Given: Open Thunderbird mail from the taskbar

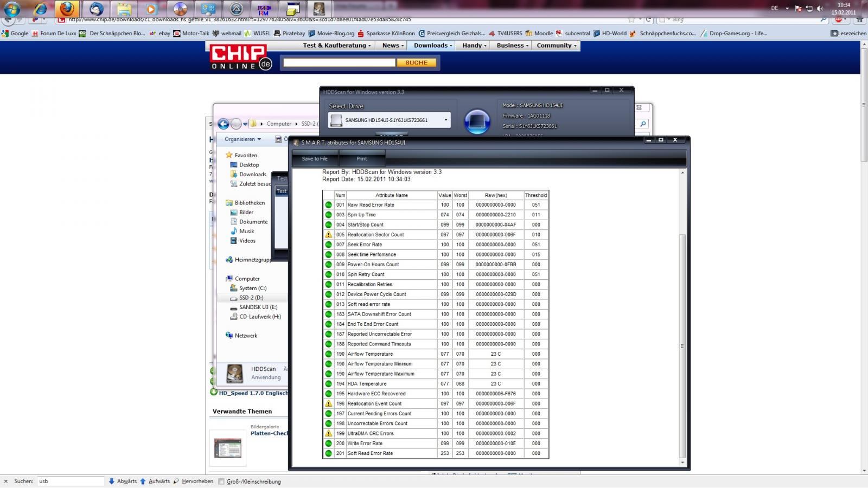Looking at the screenshot, I should (x=97, y=9).
